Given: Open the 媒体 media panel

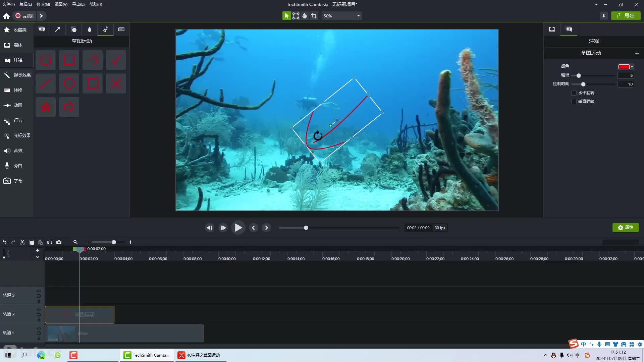Looking at the screenshot, I should (17, 45).
